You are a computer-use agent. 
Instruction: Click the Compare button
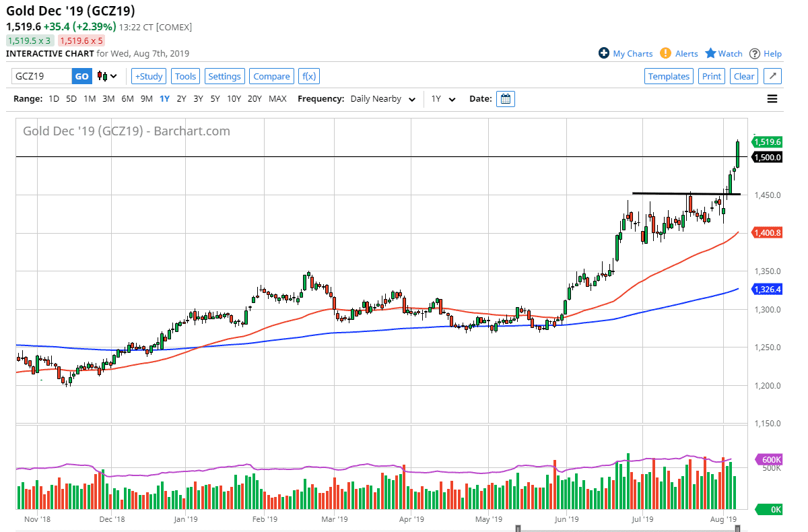point(271,76)
